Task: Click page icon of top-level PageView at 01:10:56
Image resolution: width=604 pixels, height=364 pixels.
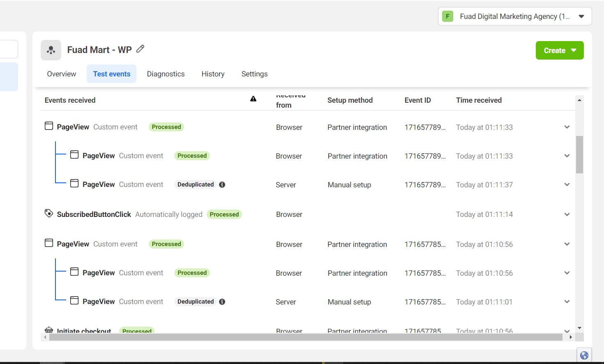Action: pyautogui.click(x=49, y=243)
